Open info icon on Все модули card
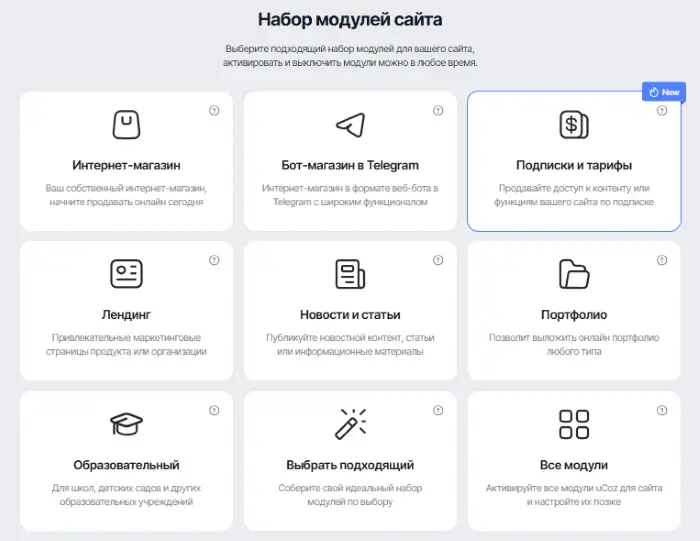Screen dimensions: 700x541 coord(662,410)
